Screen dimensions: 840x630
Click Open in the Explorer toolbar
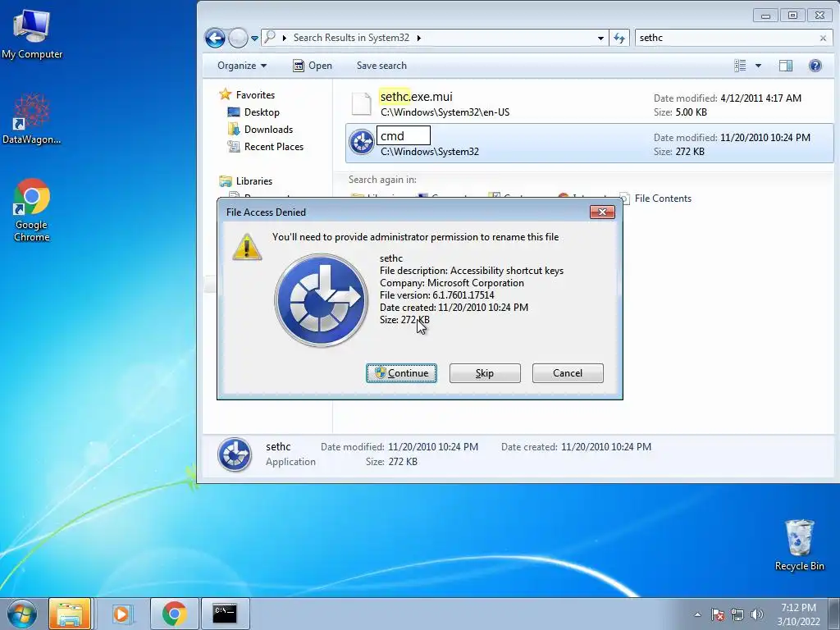[x=313, y=66]
